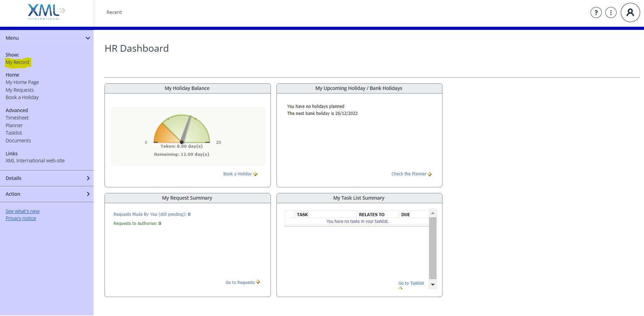Click arrow icon under Go to Tasklist
Viewport: 644px width, 316px height.
400,288
